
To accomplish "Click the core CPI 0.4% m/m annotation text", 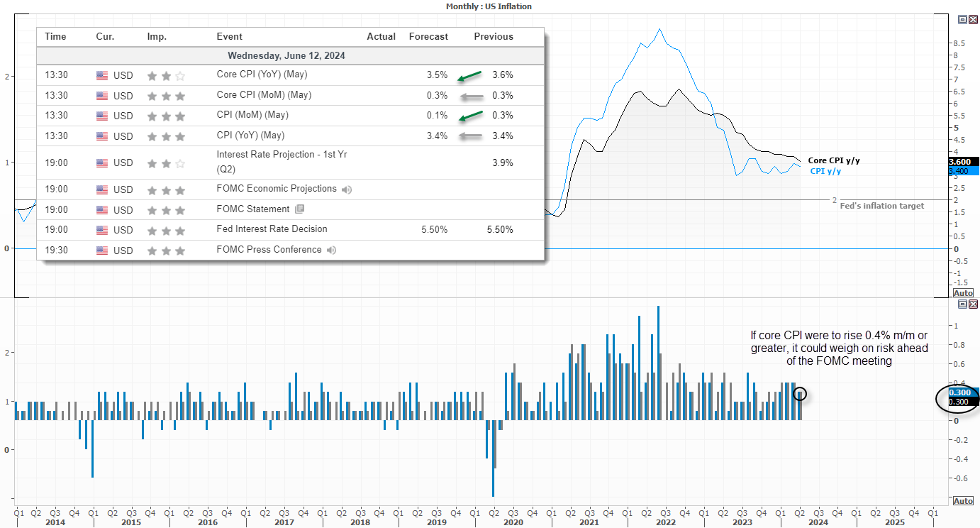I will pyautogui.click(x=839, y=348).
